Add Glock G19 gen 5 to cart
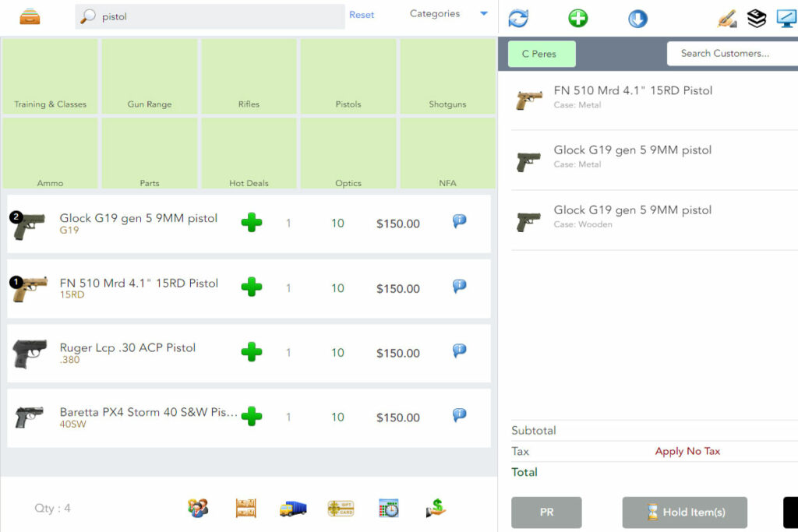The image size is (798, 532). [252, 223]
